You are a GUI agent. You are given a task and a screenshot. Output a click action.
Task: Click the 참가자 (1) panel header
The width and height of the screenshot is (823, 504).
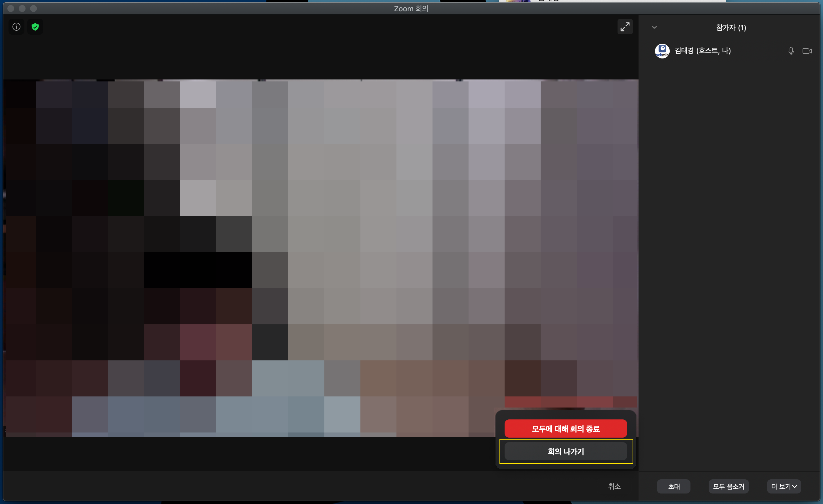pyautogui.click(x=731, y=28)
